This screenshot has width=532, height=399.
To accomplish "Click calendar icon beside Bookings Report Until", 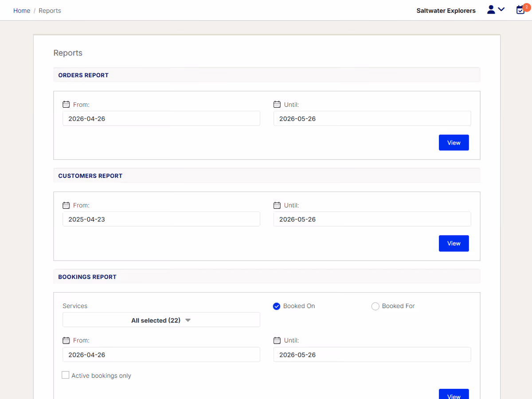I will [x=277, y=340].
